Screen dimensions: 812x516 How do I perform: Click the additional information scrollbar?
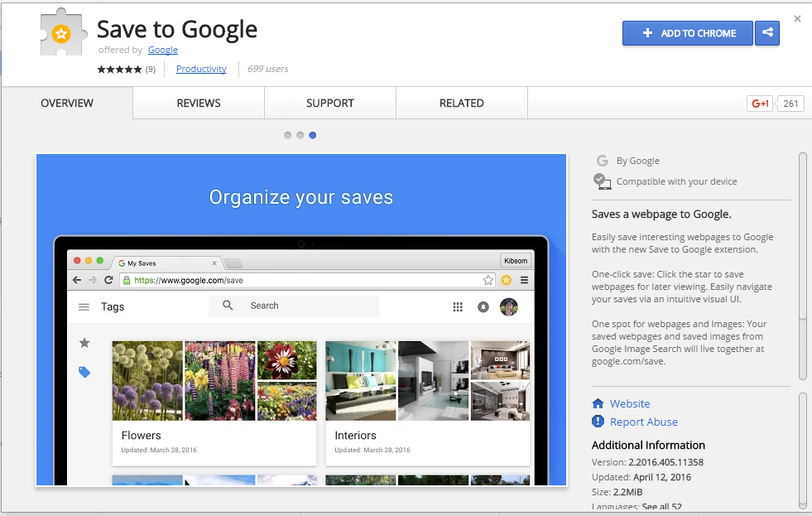pos(803,451)
